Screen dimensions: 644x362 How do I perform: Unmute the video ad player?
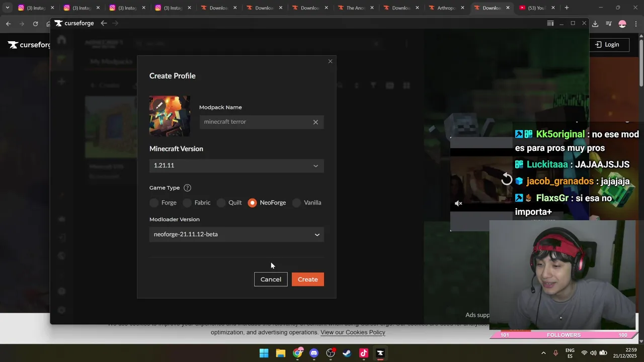point(458,204)
